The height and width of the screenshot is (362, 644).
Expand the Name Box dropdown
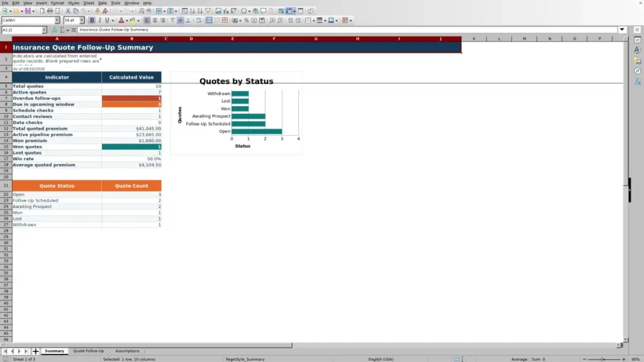[44, 30]
